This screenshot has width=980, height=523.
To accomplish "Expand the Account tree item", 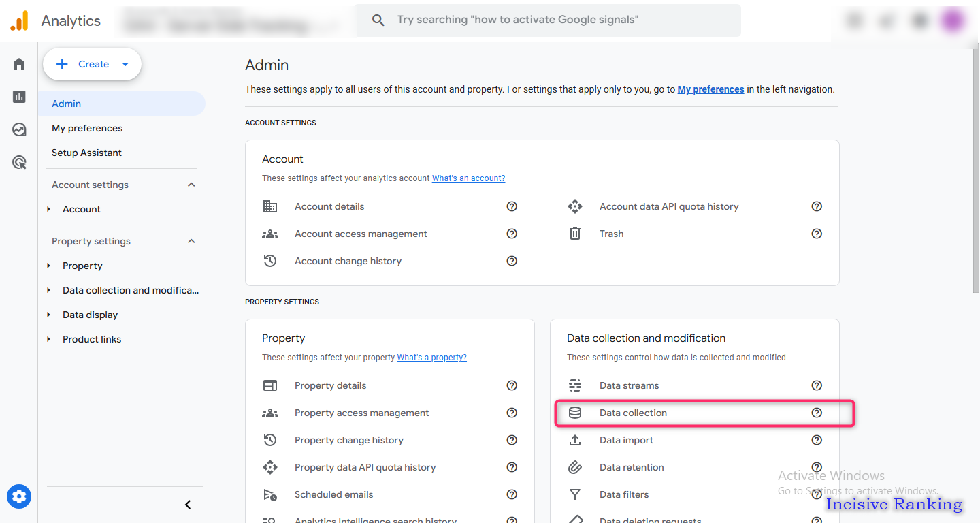I will (48, 209).
